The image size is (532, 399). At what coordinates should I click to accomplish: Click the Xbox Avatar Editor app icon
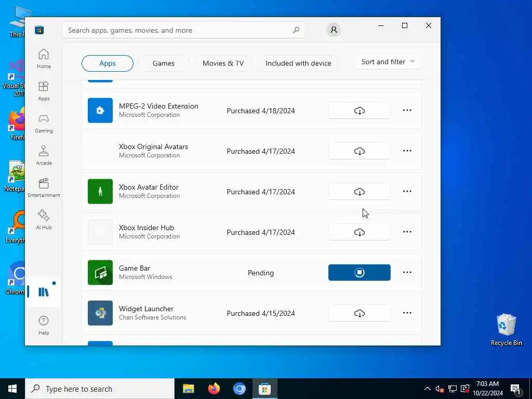click(100, 191)
